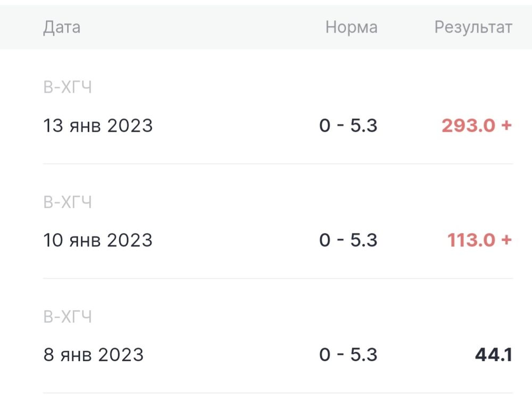The width and height of the screenshot is (532, 414).
Task: Select the plus sign next to 113.0
Action: 507,240
